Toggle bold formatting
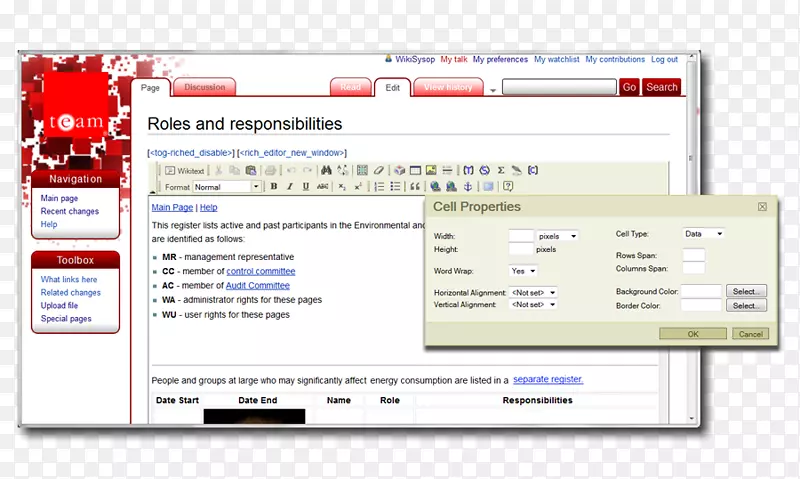The image size is (800, 479). (x=274, y=187)
